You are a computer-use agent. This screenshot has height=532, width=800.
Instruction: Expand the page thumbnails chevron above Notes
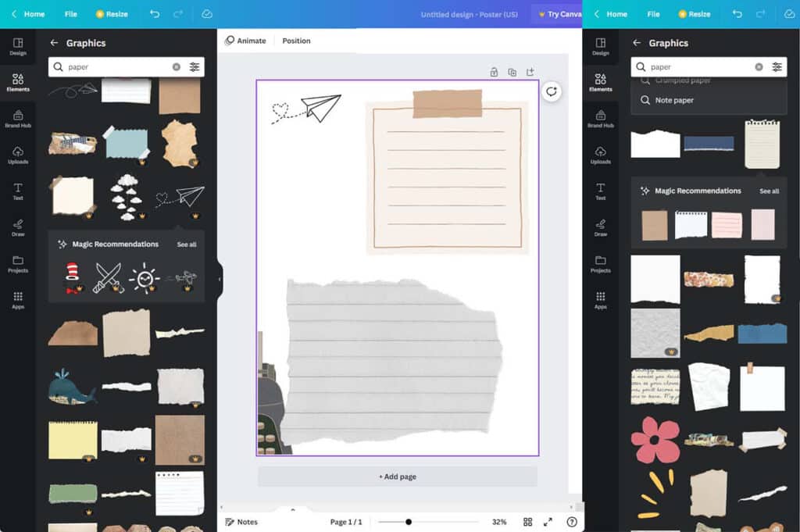(x=293, y=509)
